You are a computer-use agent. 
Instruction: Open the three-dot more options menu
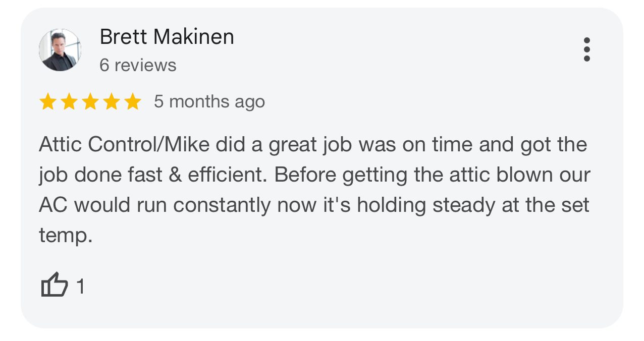586,49
